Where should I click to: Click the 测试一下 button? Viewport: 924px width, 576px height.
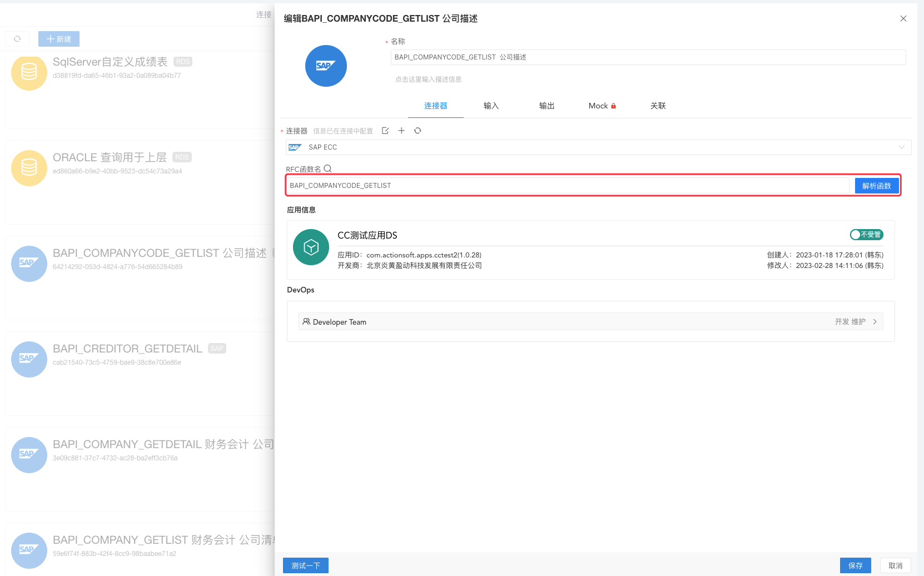click(305, 565)
